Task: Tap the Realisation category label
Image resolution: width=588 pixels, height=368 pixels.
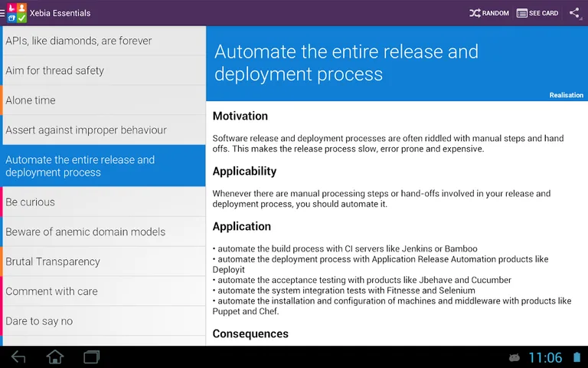Action: tap(566, 95)
